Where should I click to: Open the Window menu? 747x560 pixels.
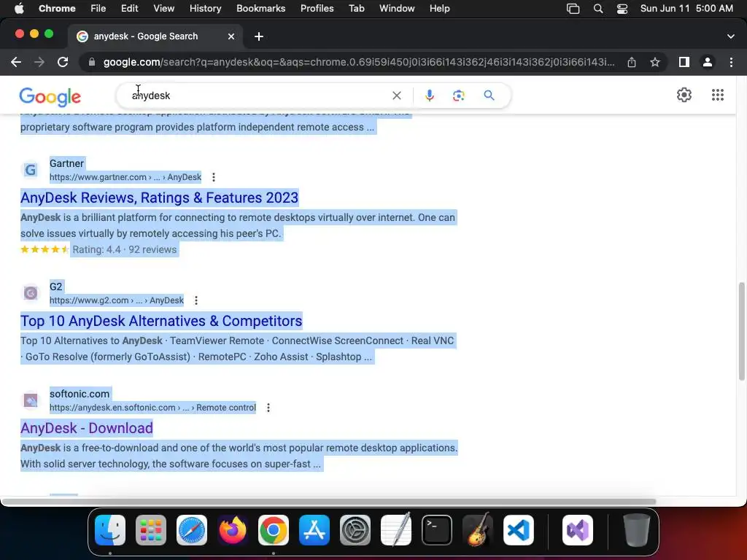[397, 9]
